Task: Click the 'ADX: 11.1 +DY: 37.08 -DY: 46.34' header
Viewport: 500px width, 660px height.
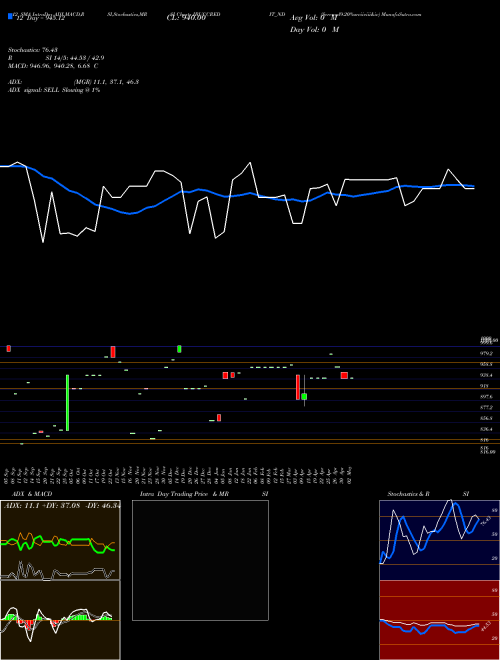Action: (x=62, y=506)
